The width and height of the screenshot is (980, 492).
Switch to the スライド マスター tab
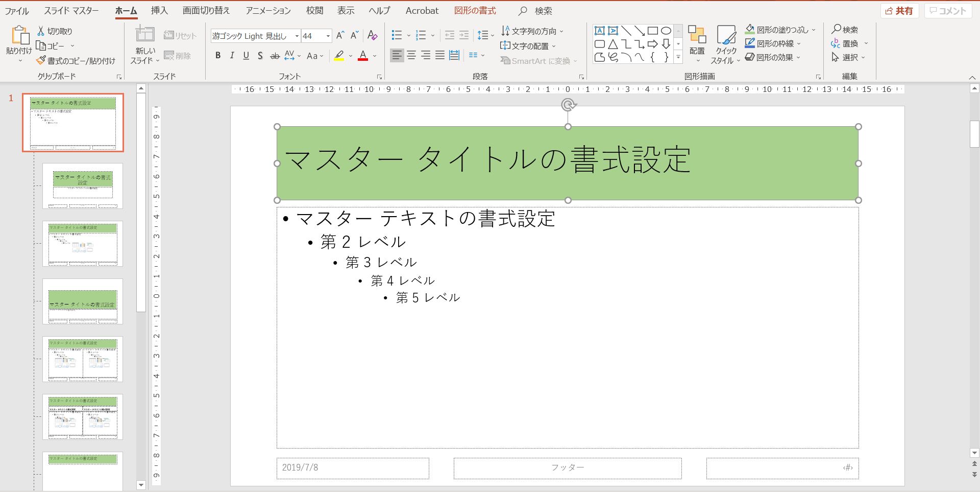point(71,10)
